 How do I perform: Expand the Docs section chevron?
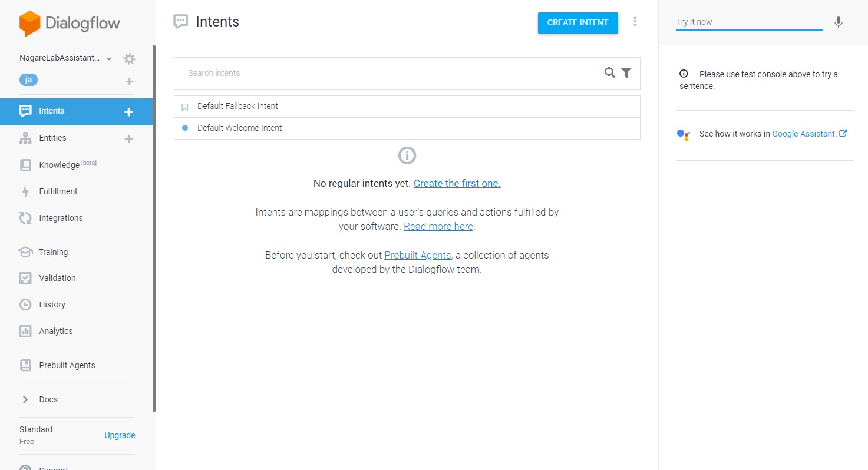pyautogui.click(x=25, y=399)
